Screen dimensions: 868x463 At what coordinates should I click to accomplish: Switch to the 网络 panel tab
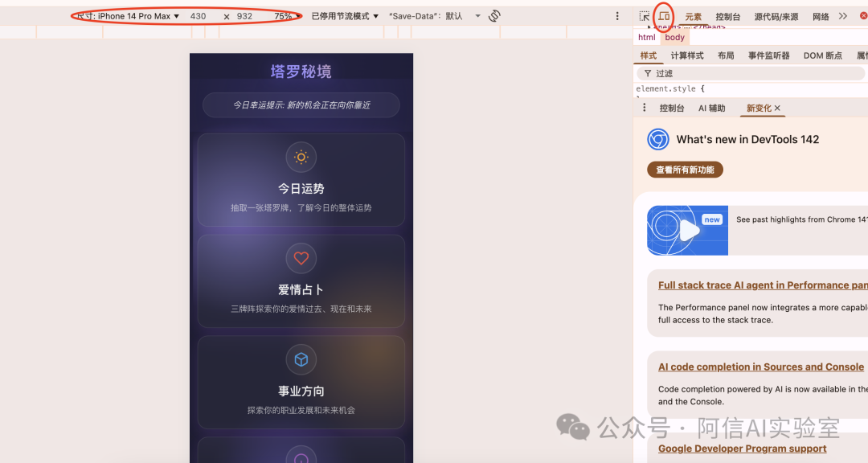click(820, 15)
